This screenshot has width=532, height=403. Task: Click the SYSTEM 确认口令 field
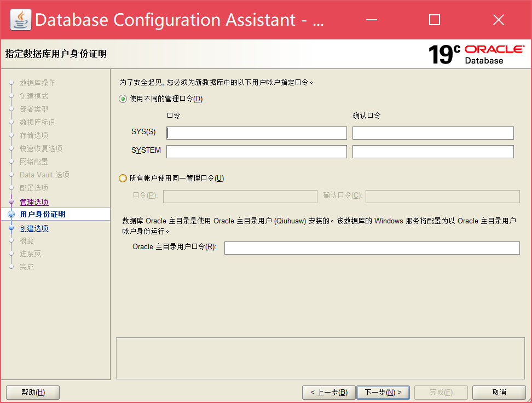pos(433,151)
